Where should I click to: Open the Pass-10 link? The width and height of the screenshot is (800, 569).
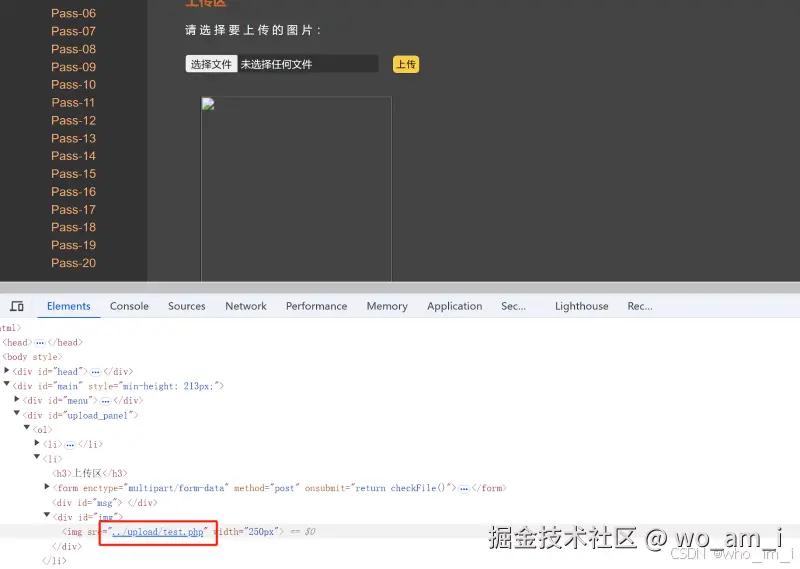[x=73, y=85]
